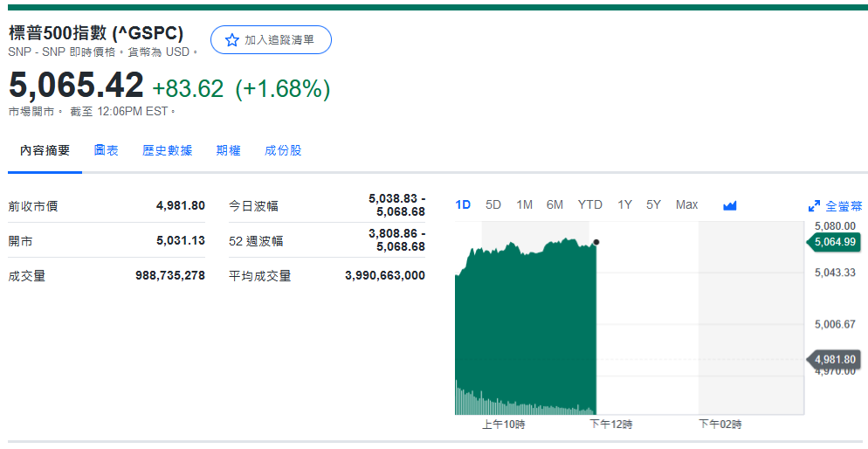Pick the 1Y chart range
Screen dimensions: 868x449
[x=624, y=204]
